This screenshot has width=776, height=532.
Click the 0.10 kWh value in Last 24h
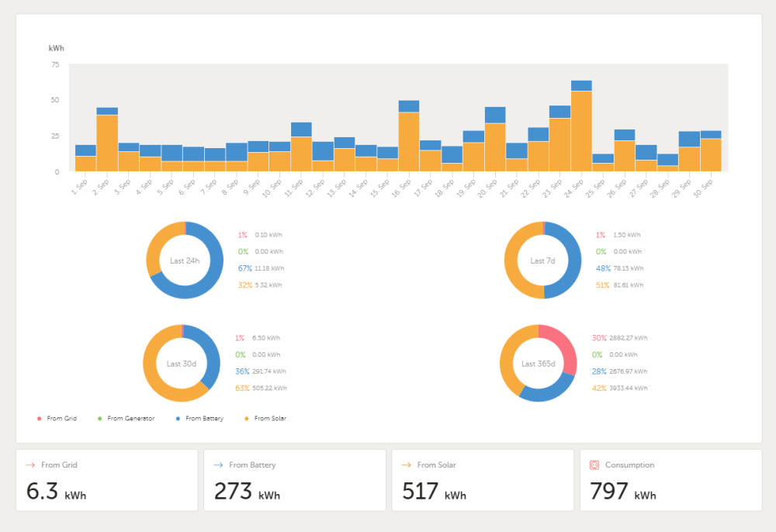click(x=268, y=235)
